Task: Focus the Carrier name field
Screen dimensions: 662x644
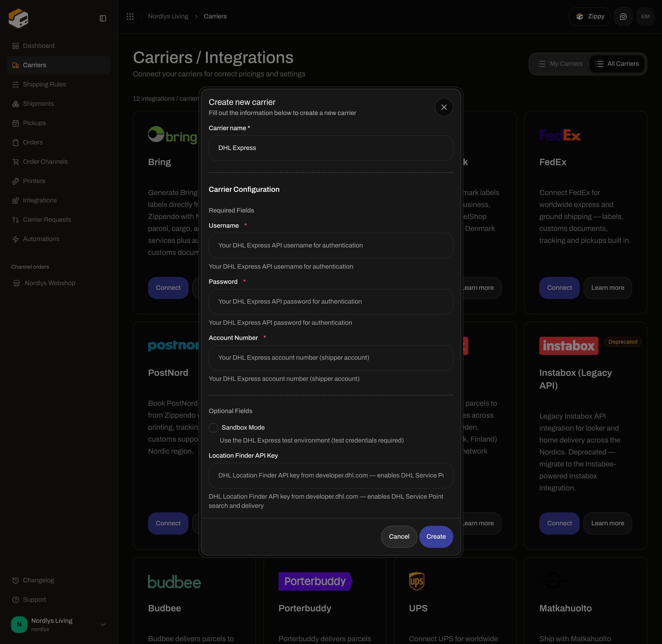Action: [x=331, y=148]
